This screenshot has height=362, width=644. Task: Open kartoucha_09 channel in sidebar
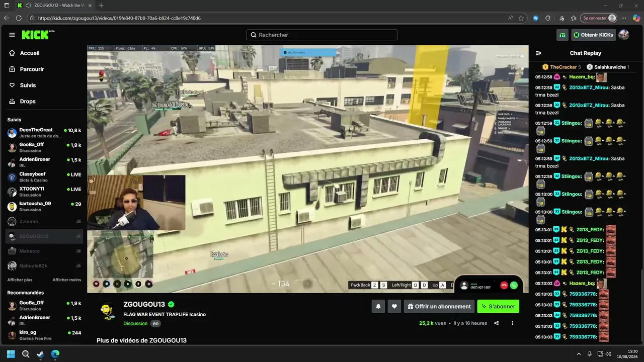(x=44, y=206)
